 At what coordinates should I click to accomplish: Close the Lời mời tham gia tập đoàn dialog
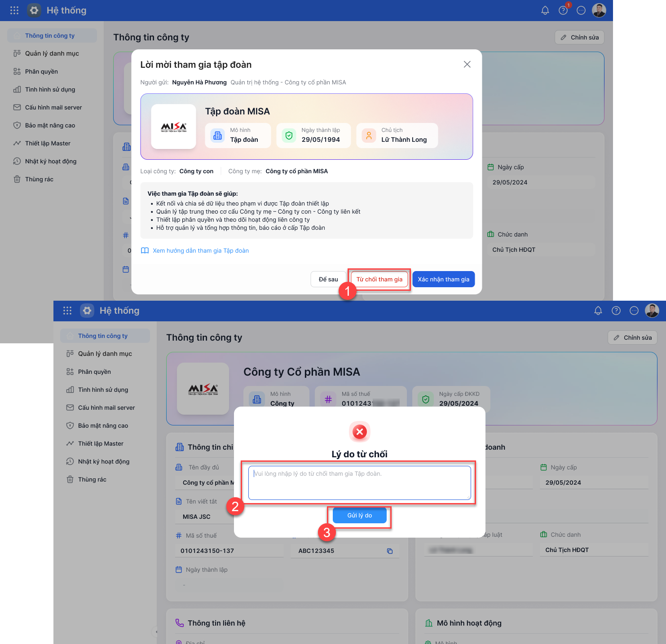(467, 64)
